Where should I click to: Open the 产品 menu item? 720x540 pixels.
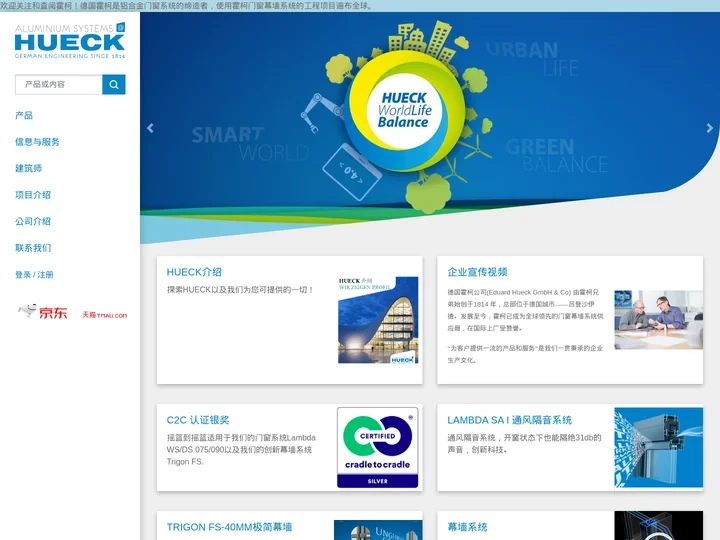[x=24, y=115]
